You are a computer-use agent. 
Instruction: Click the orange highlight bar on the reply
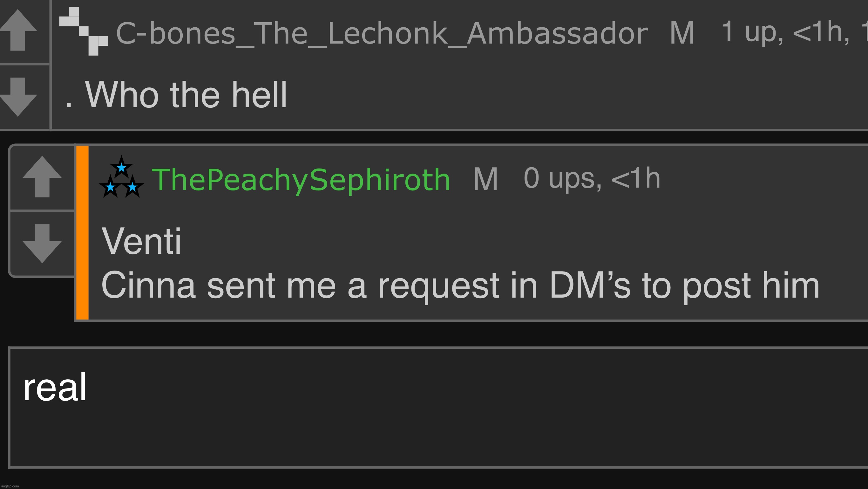[83, 233]
